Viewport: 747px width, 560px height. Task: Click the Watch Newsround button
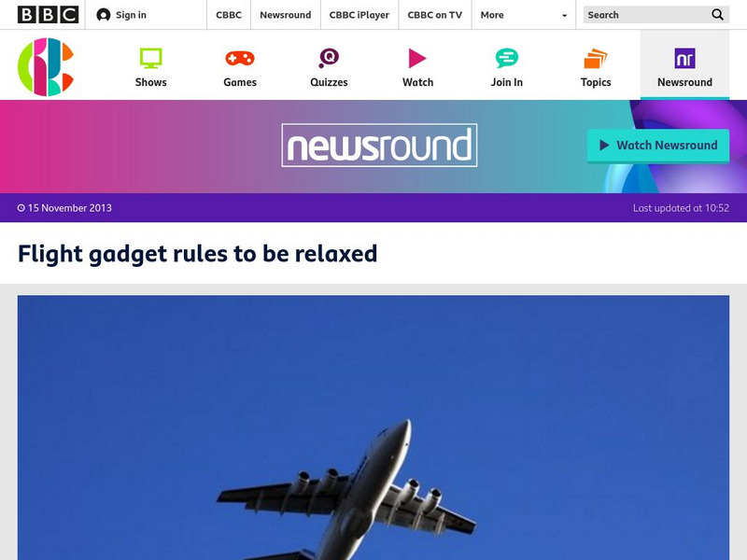[658, 146]
